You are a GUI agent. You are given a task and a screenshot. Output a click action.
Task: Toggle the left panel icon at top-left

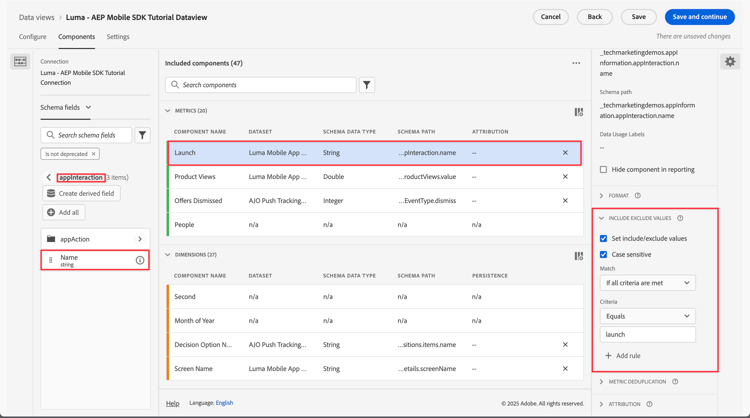tap(20, 62)
